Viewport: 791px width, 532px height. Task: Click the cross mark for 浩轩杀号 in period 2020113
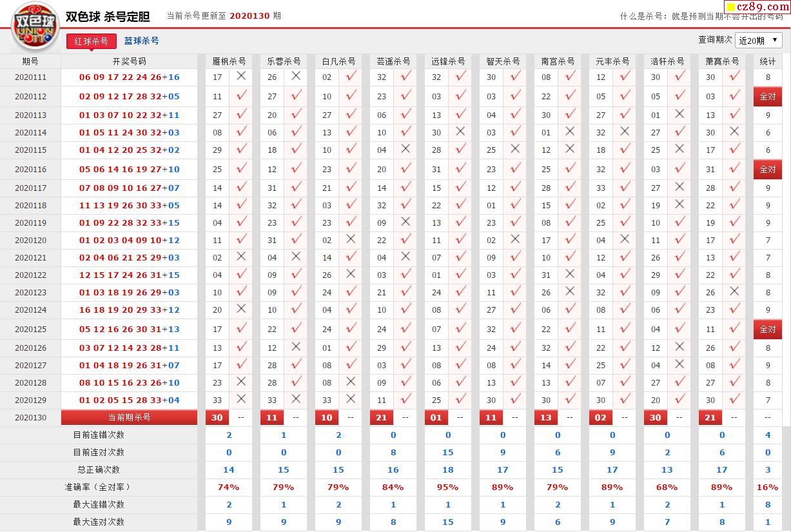pos(679,114)
